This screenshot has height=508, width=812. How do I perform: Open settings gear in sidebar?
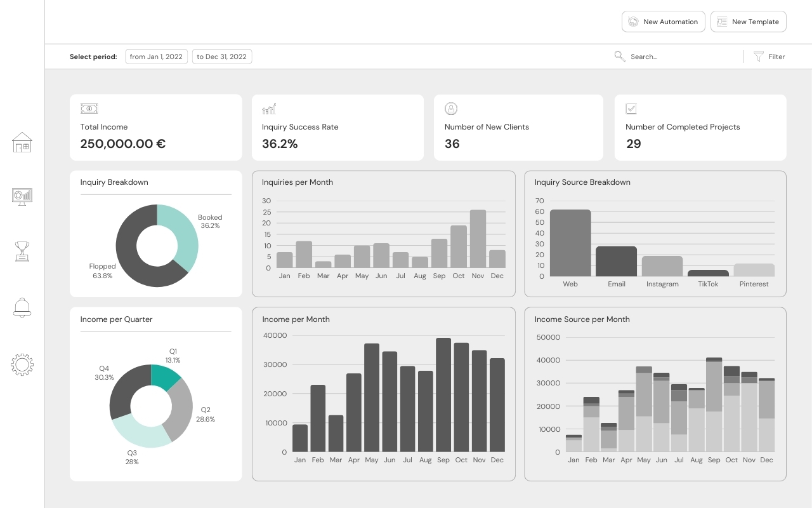[22, 364]
